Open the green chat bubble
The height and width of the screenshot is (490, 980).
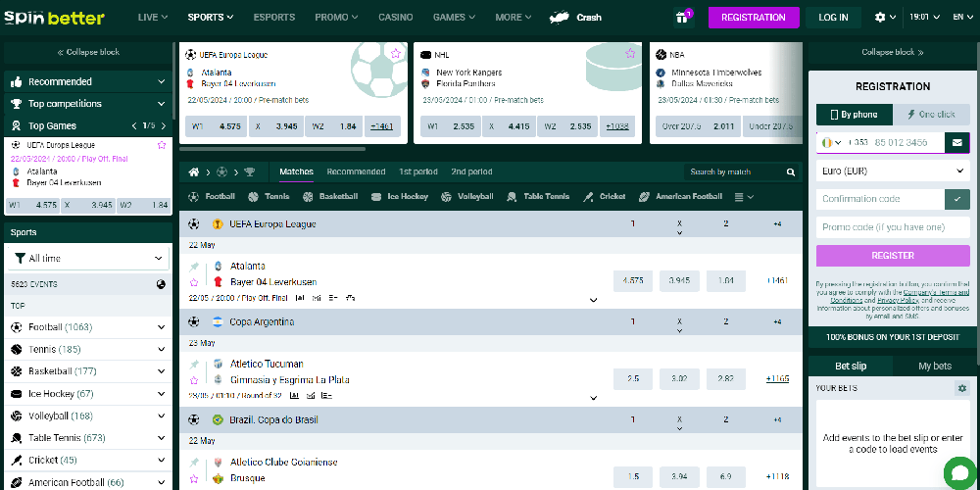click(x=957, y=472)
